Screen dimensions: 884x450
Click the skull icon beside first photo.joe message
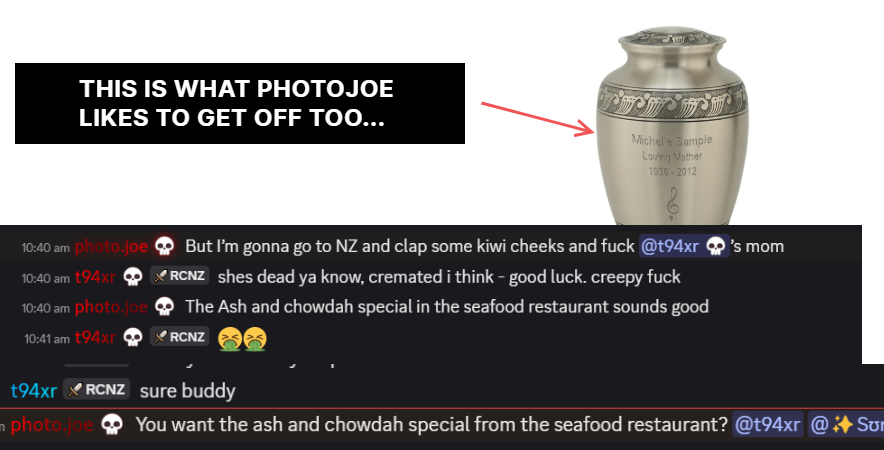pos(164,246)
